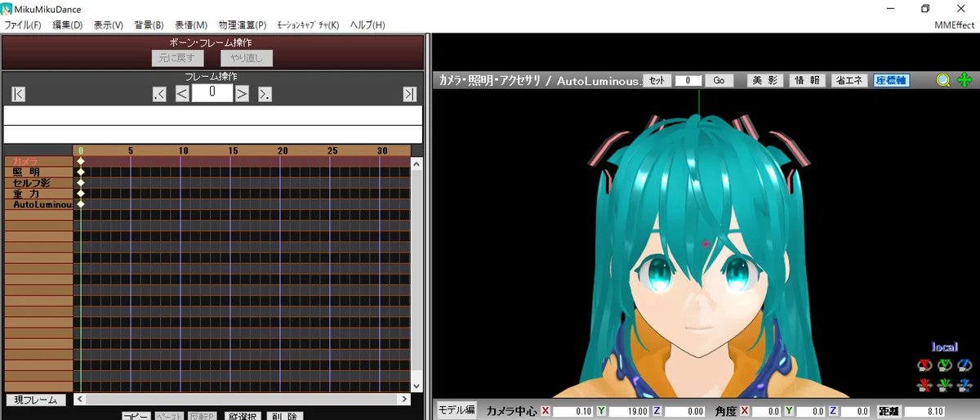
Task: Click the camera center Z value field
Action: point(684,411)
